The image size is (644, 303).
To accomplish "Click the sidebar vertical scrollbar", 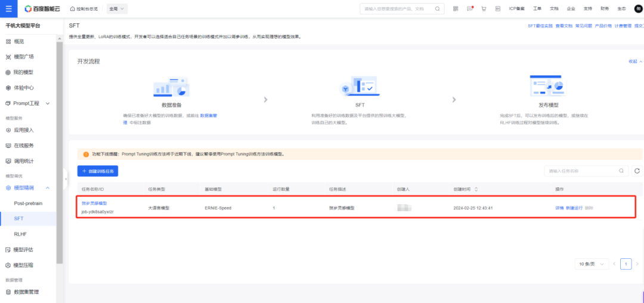I will pos(60,152).
